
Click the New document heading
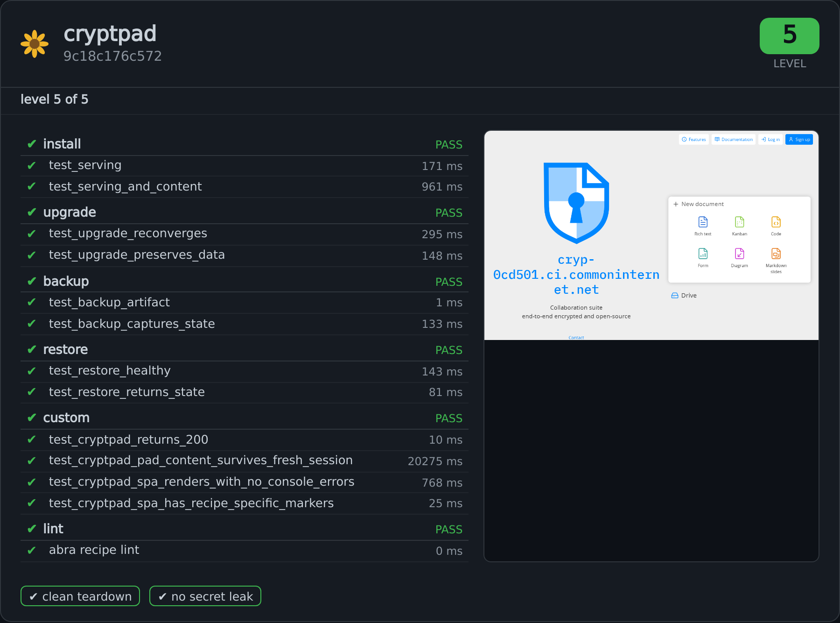tap(702, 204)
